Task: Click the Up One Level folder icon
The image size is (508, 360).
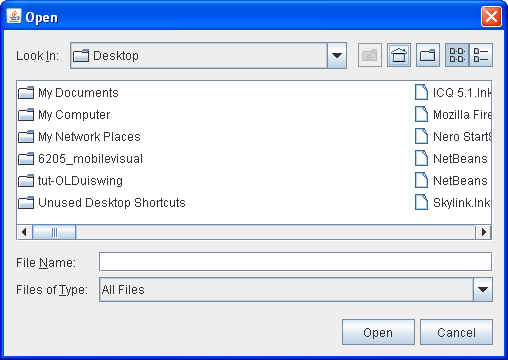Action: pyautogui.click(x=370, y=55)
